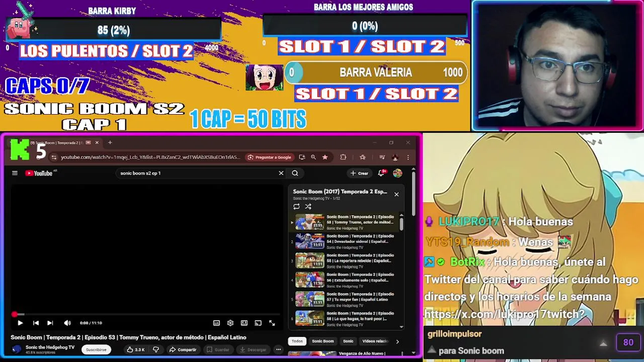Screen dimensions: 644x362
Task: Open the player settings gear
Action: pos(230,323)
